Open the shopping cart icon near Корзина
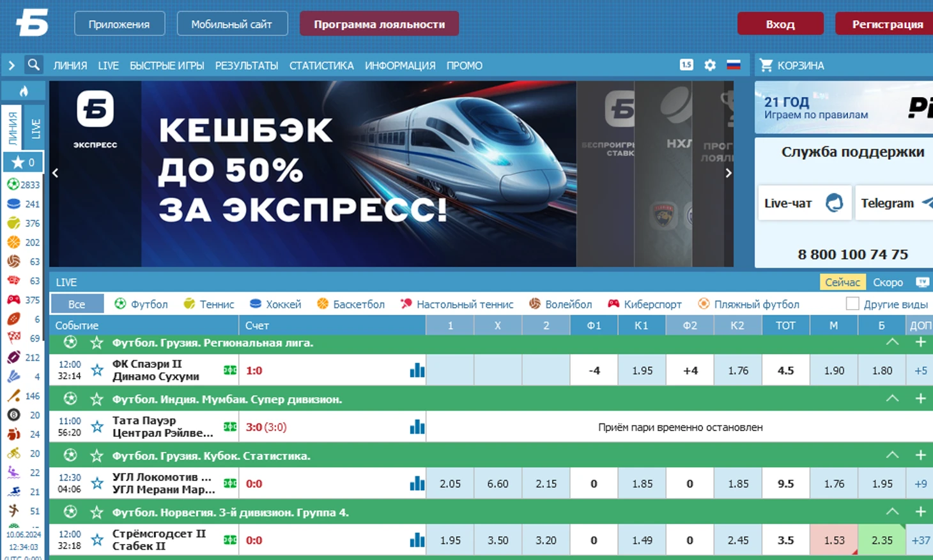 766,65
